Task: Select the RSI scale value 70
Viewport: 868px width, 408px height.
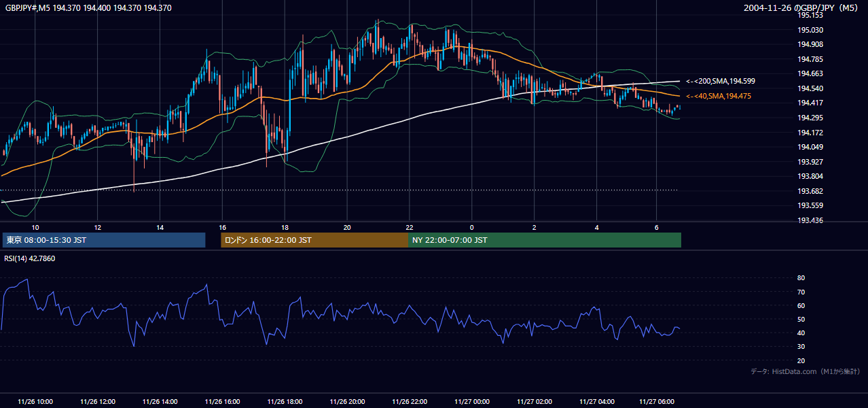Action: (801, 292)
